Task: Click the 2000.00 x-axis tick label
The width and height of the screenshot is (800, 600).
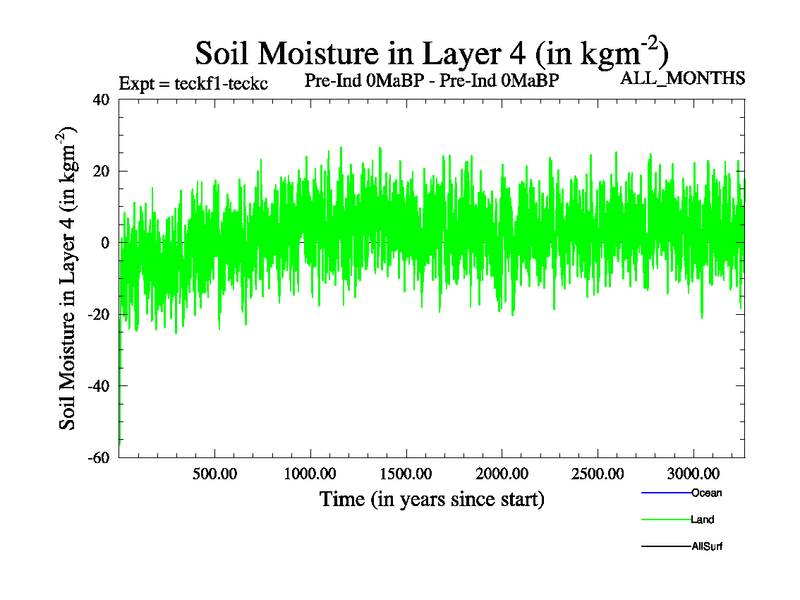Action: point(501,472)
